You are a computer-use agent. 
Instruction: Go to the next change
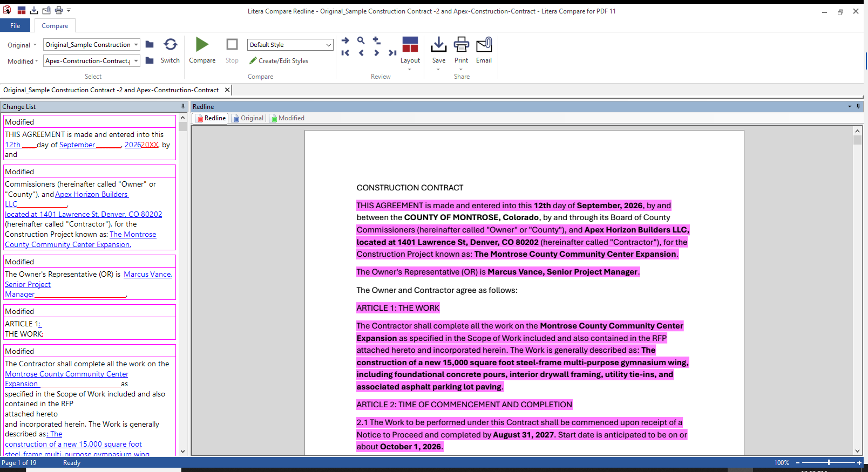pos(376,53)
